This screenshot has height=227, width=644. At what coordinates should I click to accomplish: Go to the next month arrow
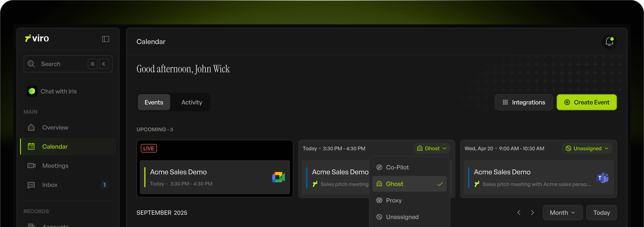533,213
